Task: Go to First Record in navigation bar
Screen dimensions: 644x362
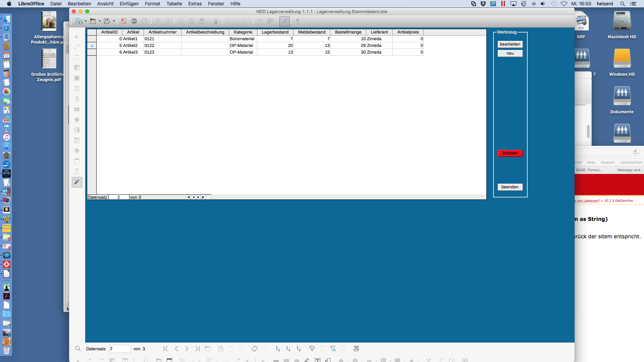Action: click(x=166, y=349)
